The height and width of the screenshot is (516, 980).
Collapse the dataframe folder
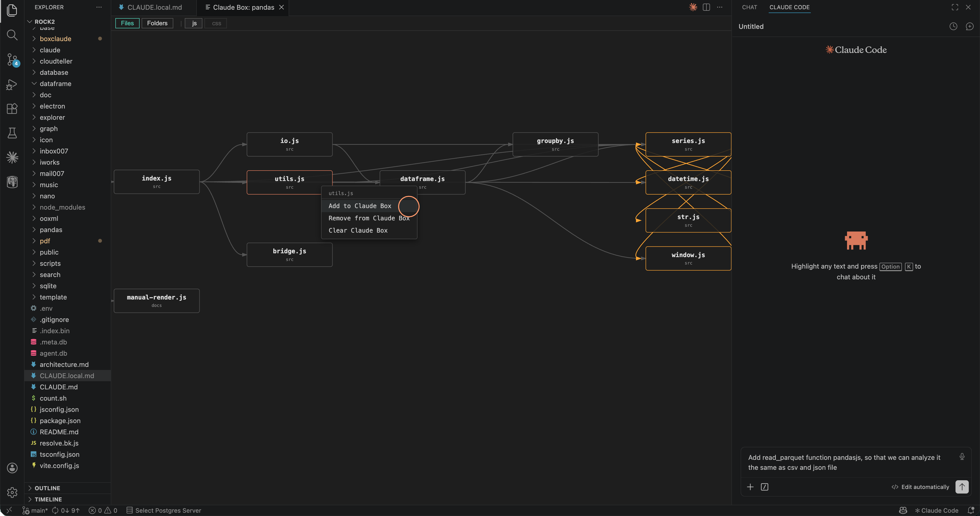68,84
